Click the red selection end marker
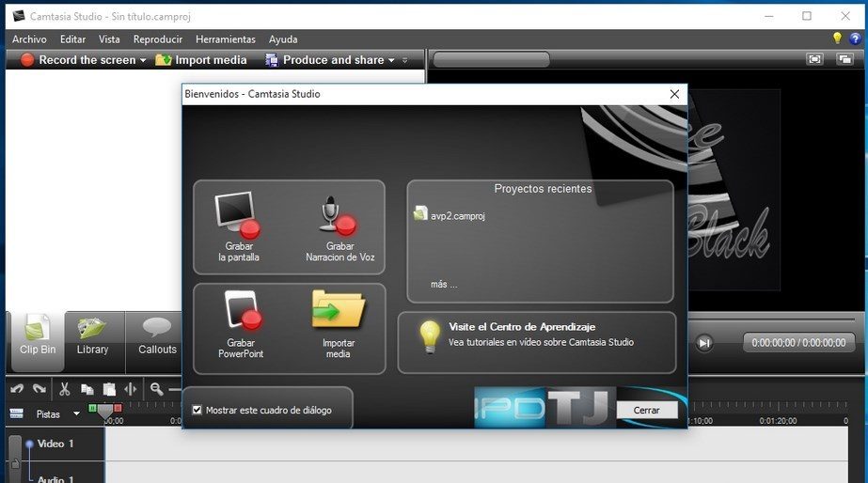This screenshot has height=483, width=868. (x=118, y=408)
